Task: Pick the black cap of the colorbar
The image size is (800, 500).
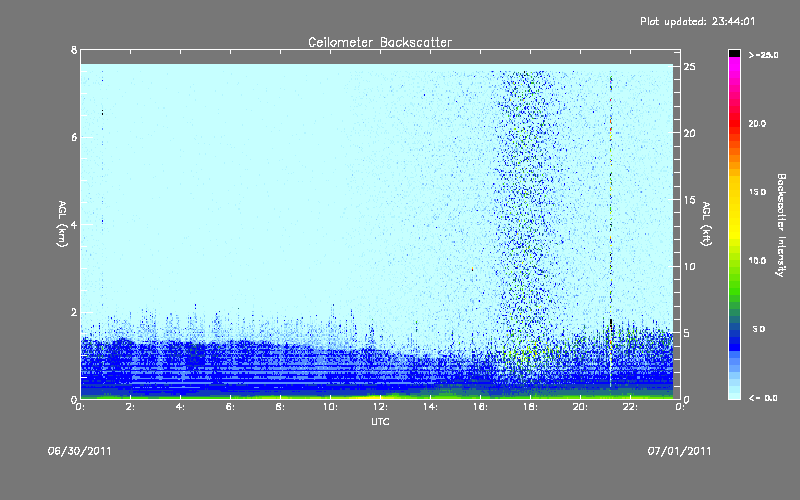Action: [734, 53]
